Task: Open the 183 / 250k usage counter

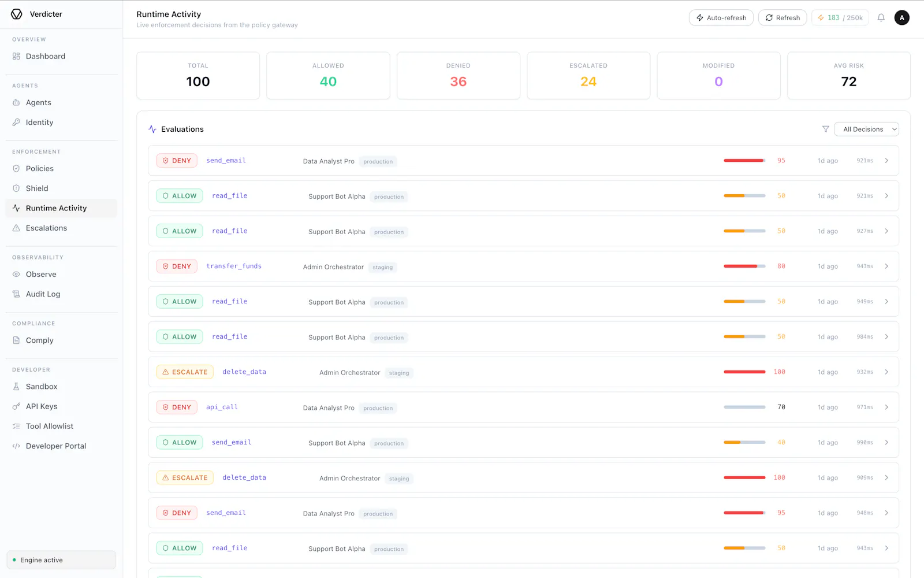Action: (840, 18)
